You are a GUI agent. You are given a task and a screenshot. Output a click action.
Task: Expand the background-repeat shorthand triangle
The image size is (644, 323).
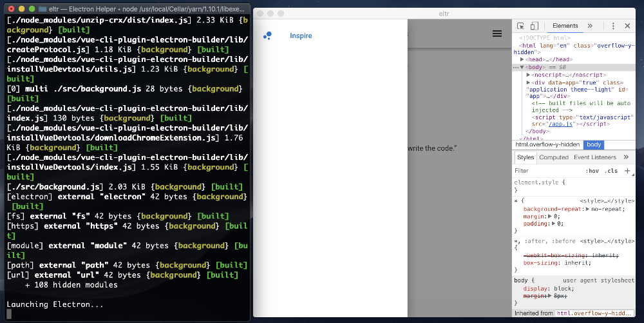(x=588, y=209)
